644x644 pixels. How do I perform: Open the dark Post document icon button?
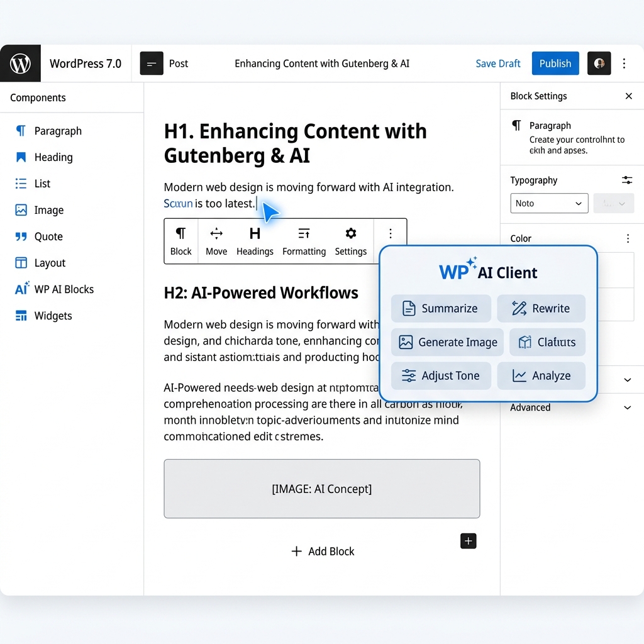[x=152, y=64]
